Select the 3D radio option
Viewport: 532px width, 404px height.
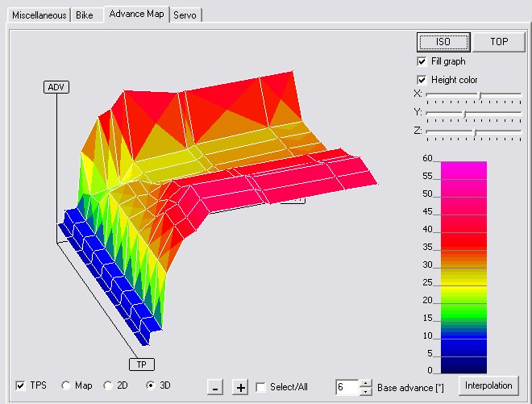coord(150,385)
